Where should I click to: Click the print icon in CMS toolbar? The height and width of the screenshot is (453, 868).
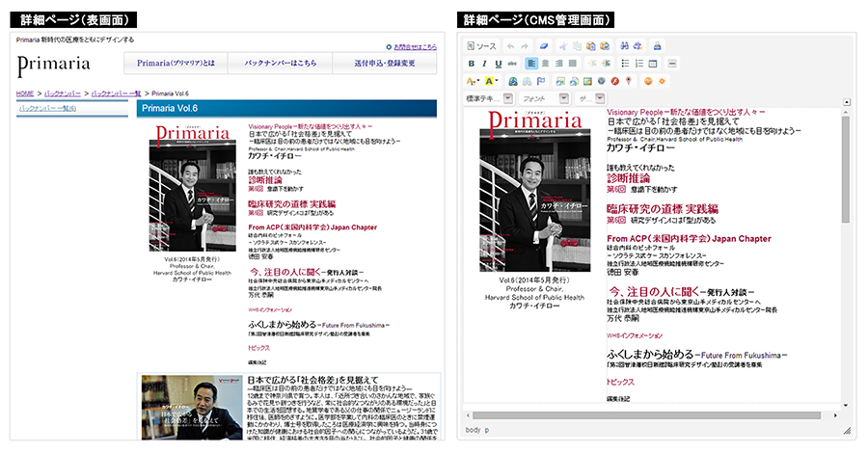(658, 46)
